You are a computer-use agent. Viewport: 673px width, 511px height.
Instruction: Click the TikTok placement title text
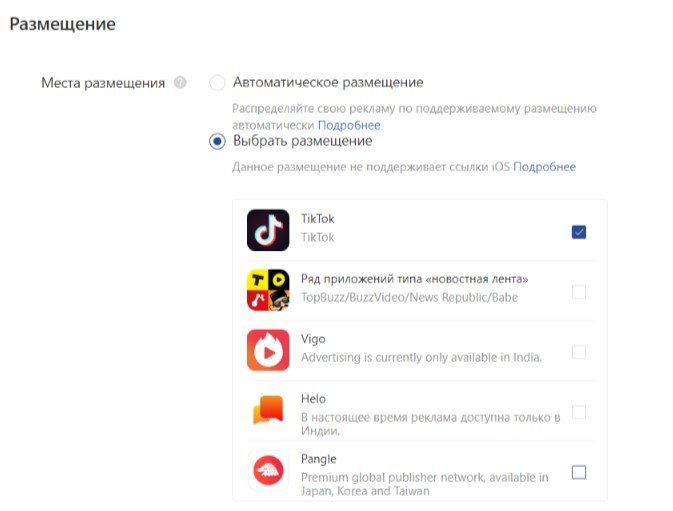tap(318, 218)
